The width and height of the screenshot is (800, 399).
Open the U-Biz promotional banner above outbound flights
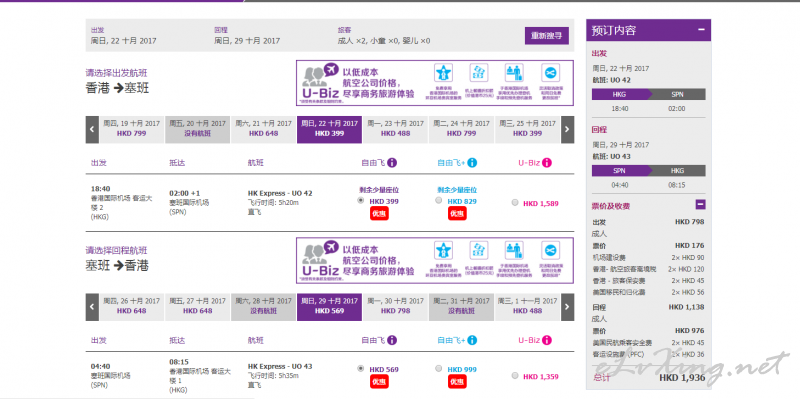tap(435, 83)
